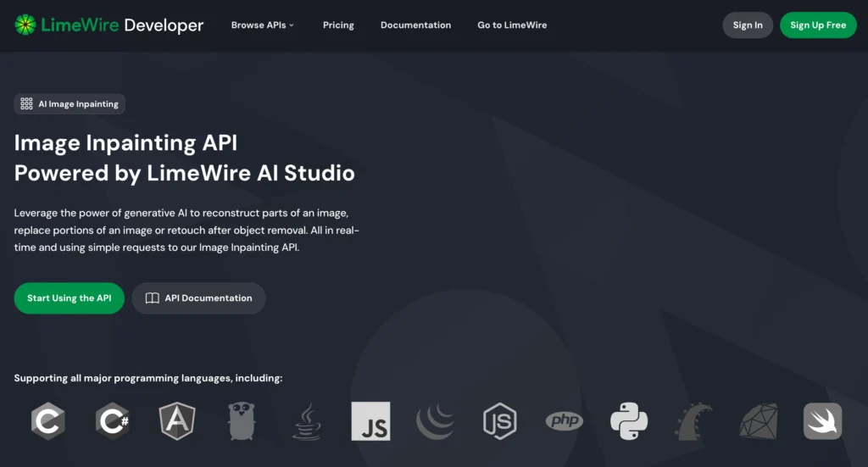
Task: Select the Java coffee cup icon
Action: click(307, 421)
